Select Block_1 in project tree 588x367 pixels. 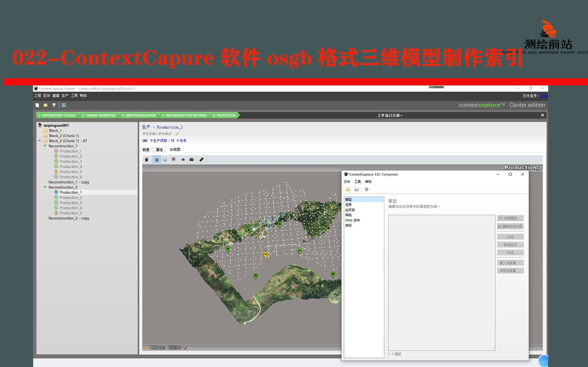point(55,131)
